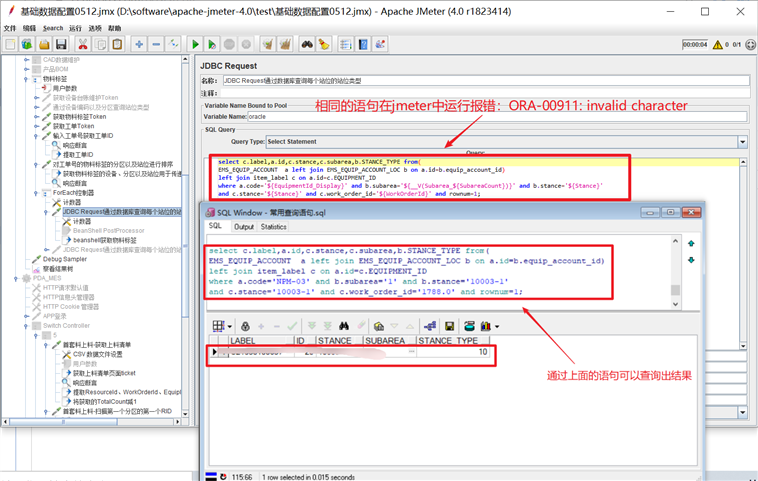Open the Help book icon

click(x=363, y=44)
